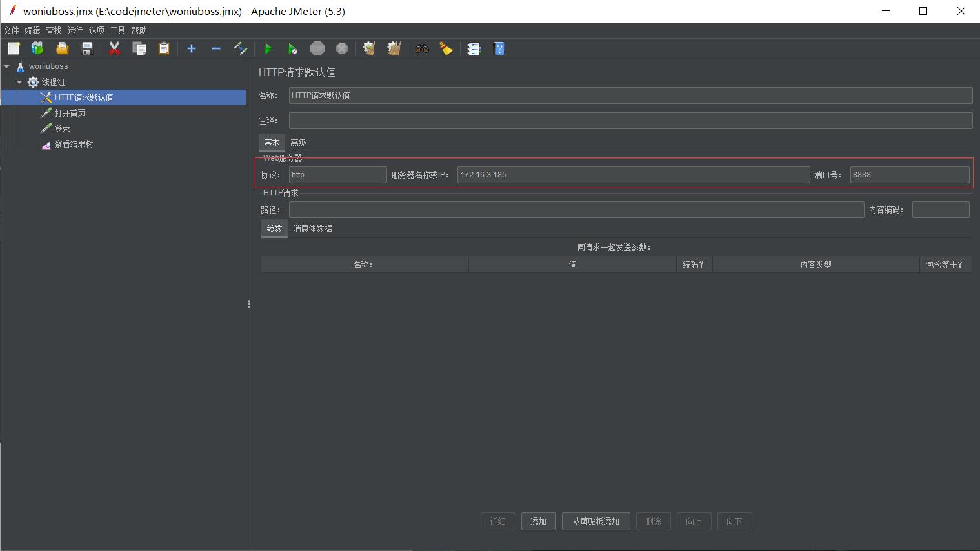Start the test with green arrow

[x=268, y=48]
